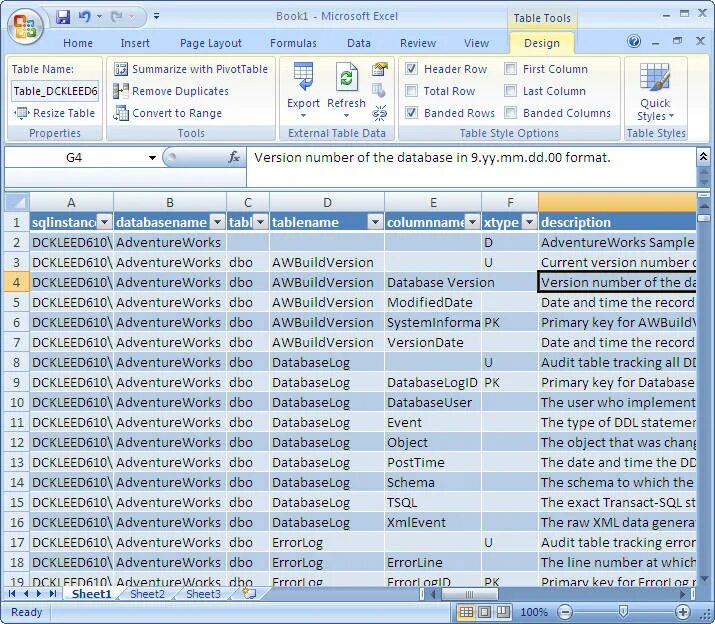Viewport: 715px width, 624px height.
Task: Switch to Sheet3 tab
Action: tap(203, 594)
